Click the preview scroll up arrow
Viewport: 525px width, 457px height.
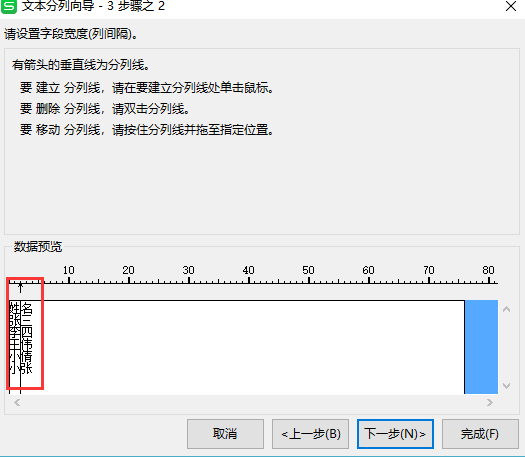[x=507, y=309]
